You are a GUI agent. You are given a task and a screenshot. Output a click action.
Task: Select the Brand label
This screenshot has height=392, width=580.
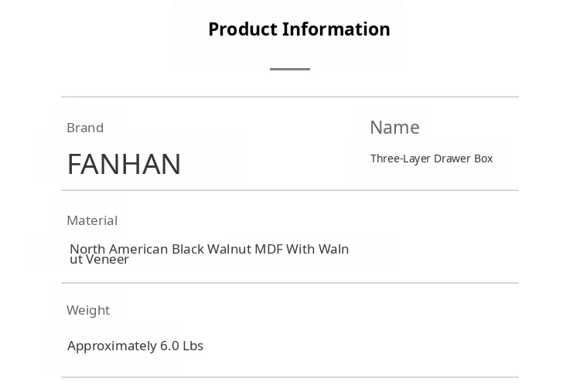pyautogui.click(x=85, y=128)
